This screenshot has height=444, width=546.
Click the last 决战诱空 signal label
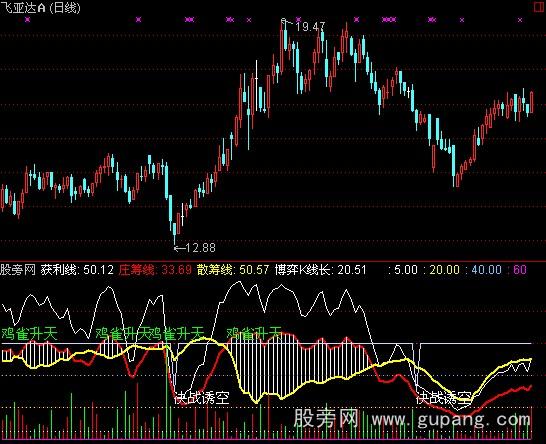tap(444, 398)
